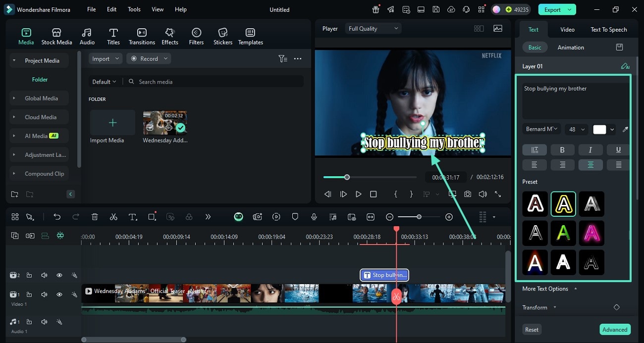Click the marker shield icon
This screenshot has width=644, height=343.
(295, 217)
